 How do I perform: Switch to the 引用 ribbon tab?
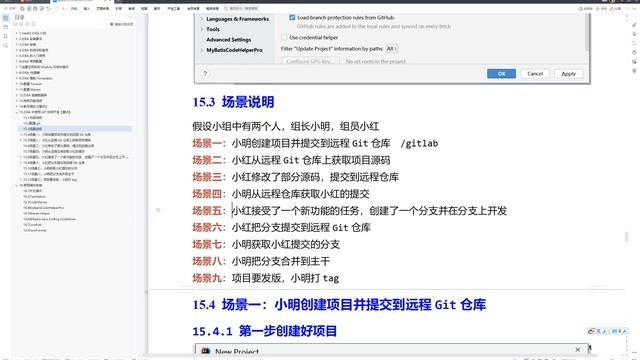[x=118, y=9]
